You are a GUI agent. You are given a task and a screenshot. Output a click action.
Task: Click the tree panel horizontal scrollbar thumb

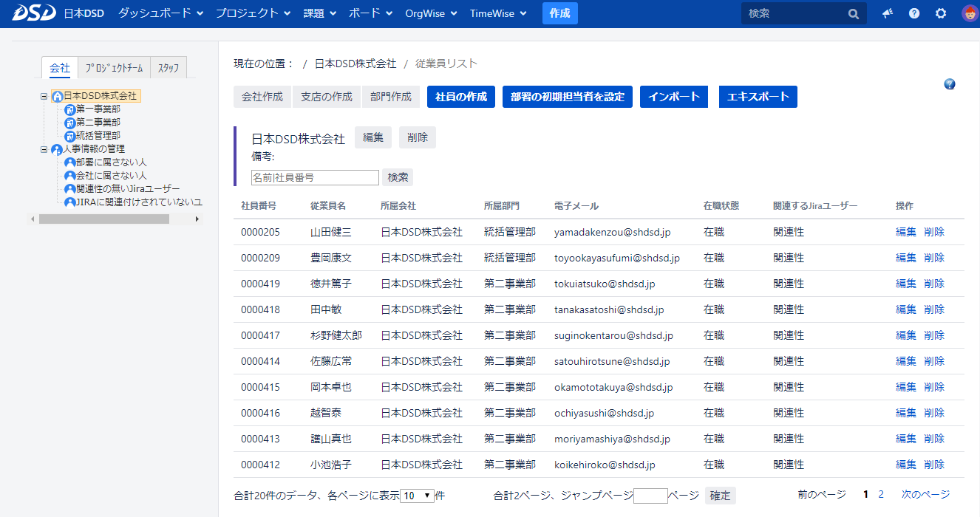[104, 219]
